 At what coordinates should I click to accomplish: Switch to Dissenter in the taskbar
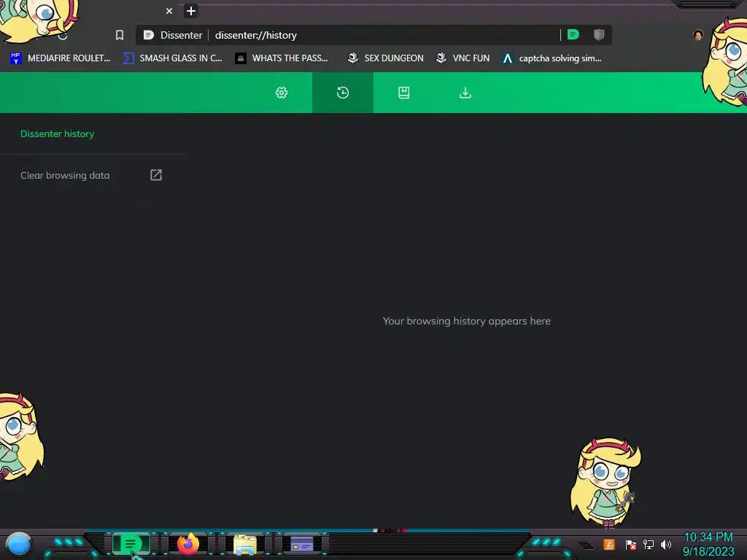click(131, 544)
